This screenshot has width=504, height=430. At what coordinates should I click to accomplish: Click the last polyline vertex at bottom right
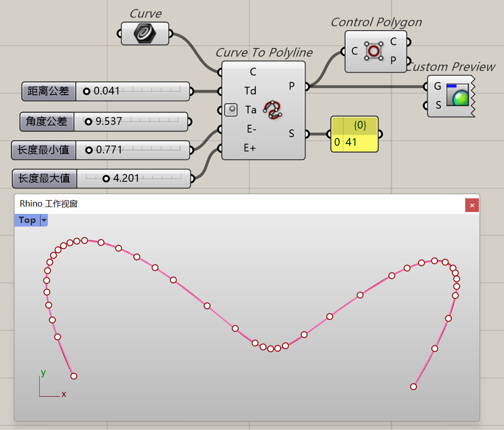coord(413,387)
